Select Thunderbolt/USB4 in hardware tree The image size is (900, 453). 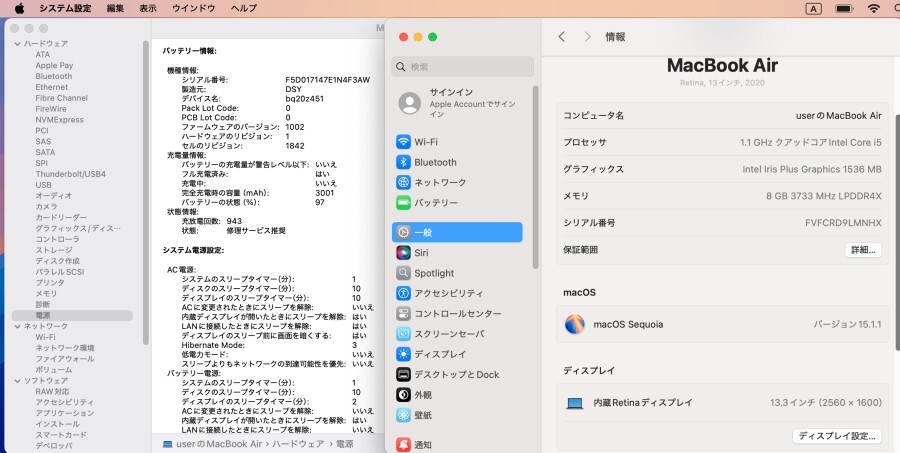(71, 174)
